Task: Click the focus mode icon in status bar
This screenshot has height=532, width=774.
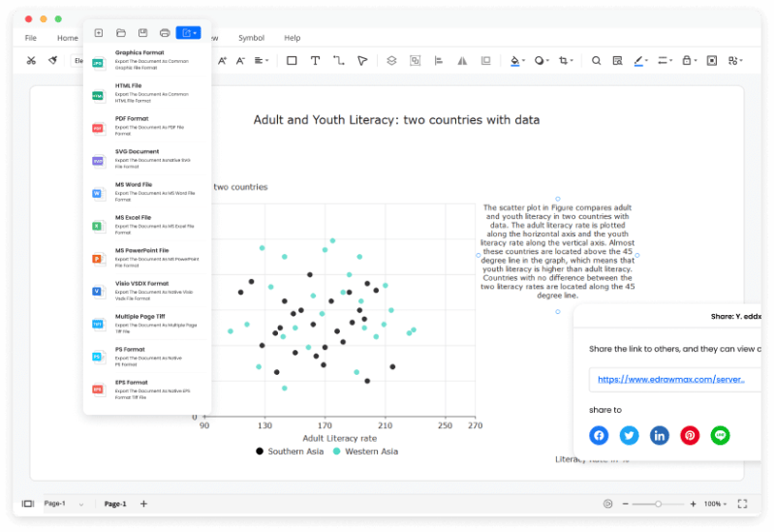Action: 607,504
